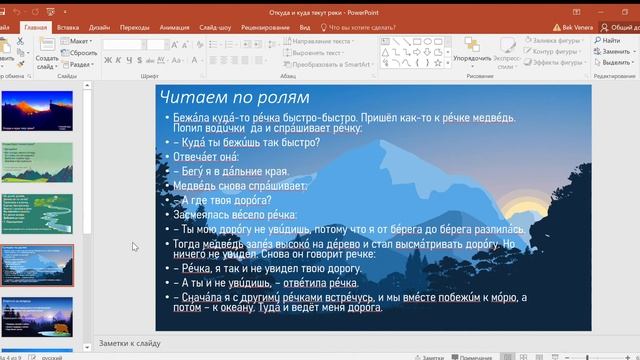Justify the text
Screen dimensions: 640x360
coord(245,60)
